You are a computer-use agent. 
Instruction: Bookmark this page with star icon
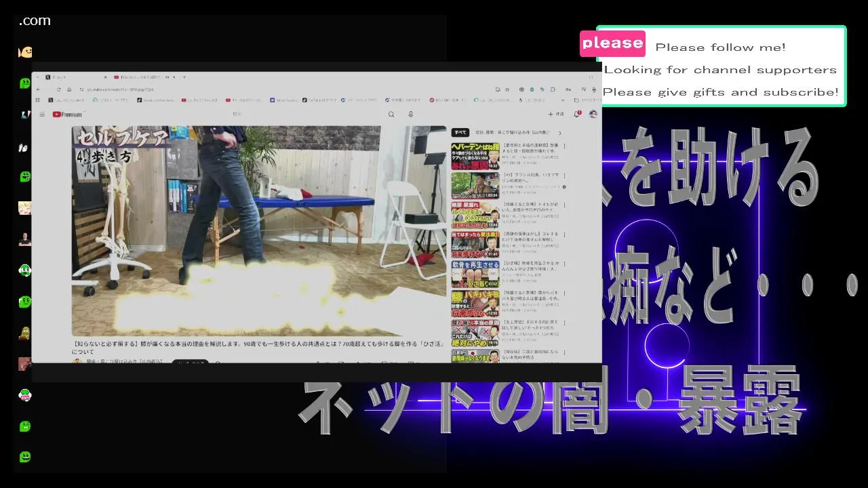click(508, 89)
